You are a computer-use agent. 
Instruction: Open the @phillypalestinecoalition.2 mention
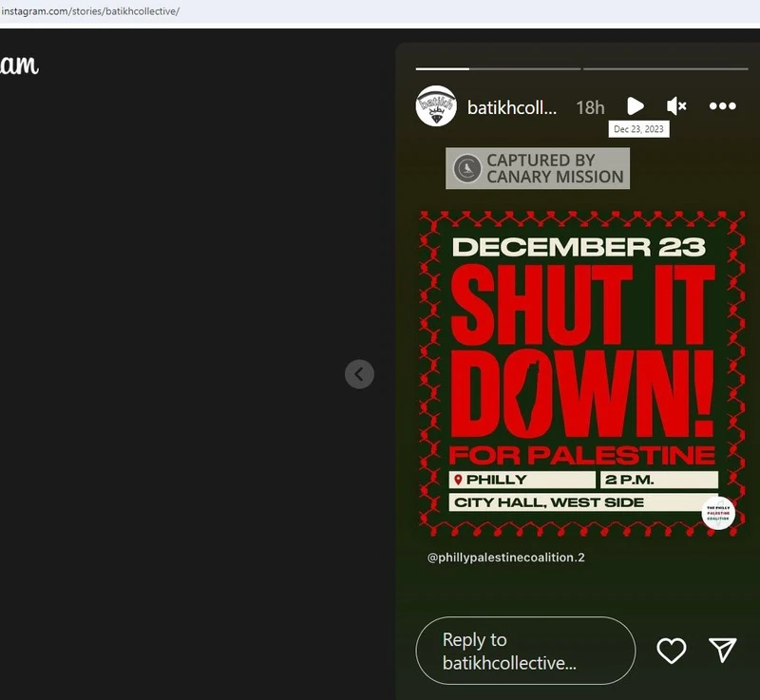pos(506,558)
